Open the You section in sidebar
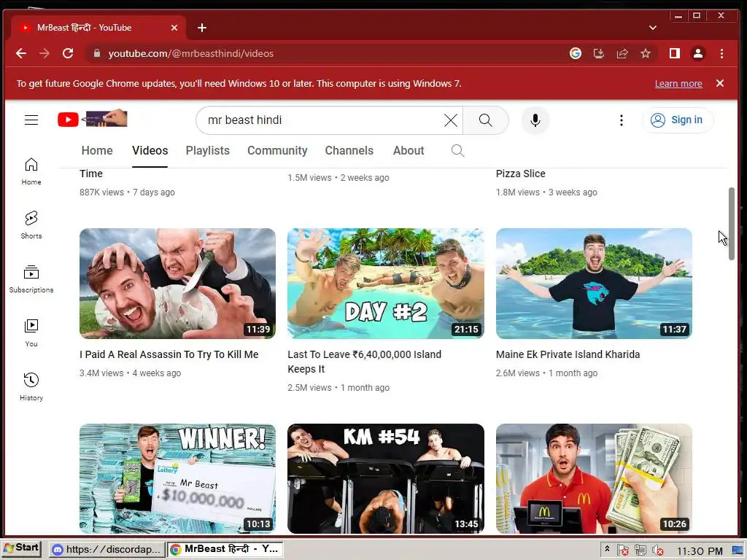 click(x=31, y=332)
